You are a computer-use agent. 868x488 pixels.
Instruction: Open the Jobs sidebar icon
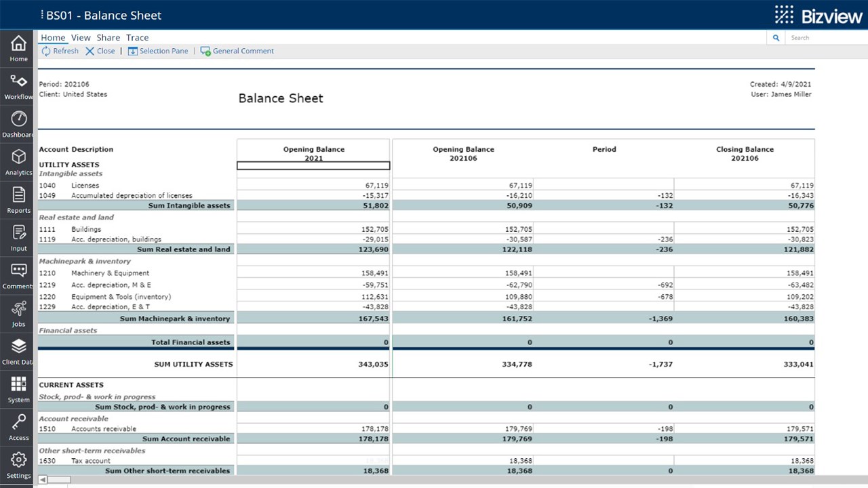point(18,310)
